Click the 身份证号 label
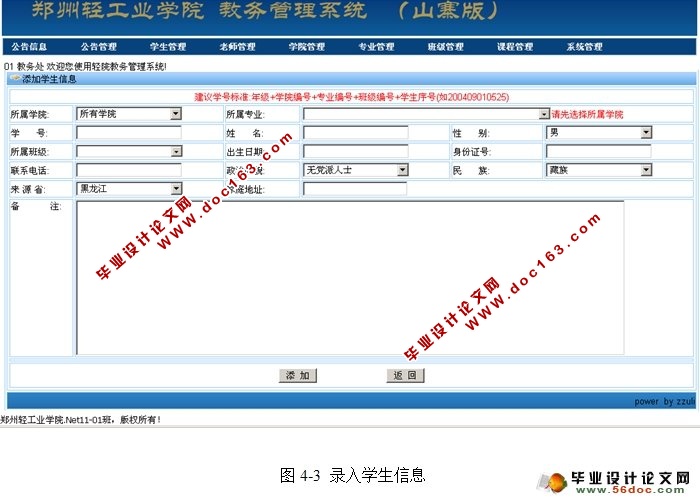 tap(472, 152)
